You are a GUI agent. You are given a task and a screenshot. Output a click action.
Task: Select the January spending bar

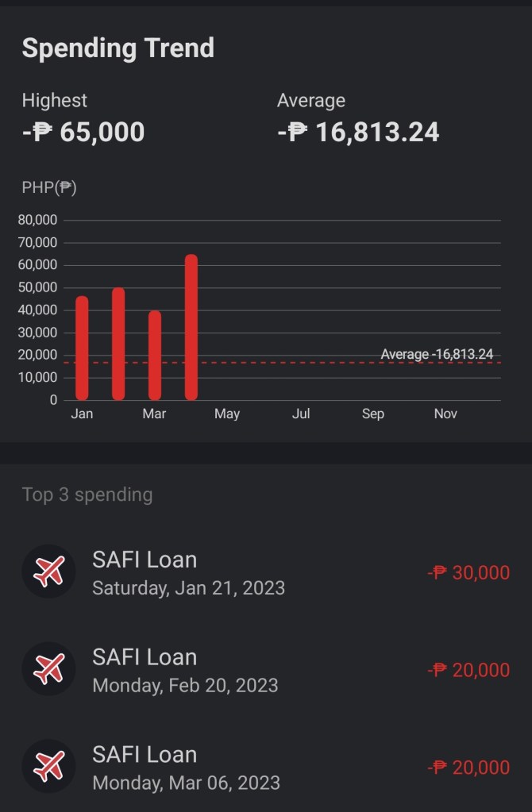point(82,348)
